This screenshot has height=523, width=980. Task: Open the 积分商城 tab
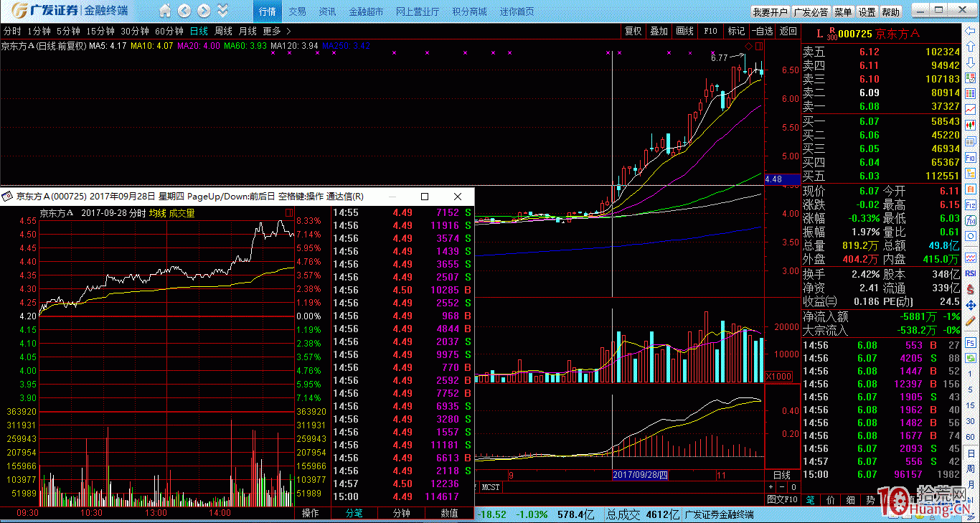[x=469, y=12]
